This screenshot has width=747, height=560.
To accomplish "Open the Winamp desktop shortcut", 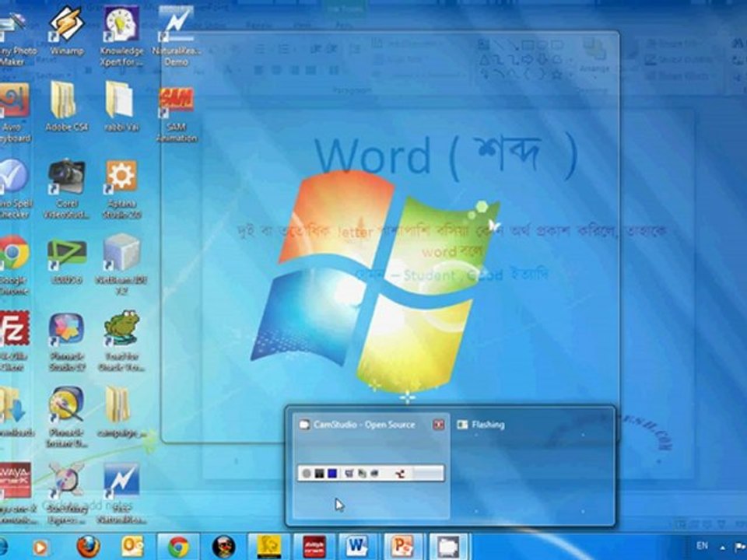I will 67,31.
